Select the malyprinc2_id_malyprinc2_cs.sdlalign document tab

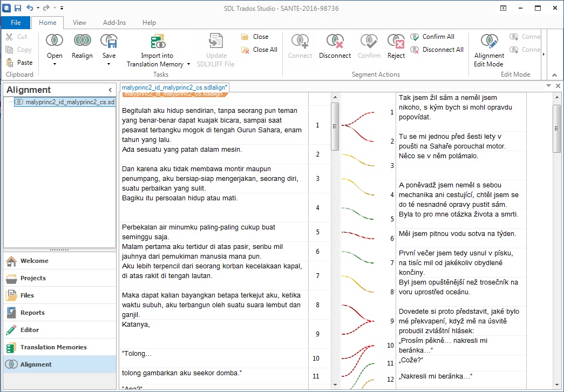point(174,87)
